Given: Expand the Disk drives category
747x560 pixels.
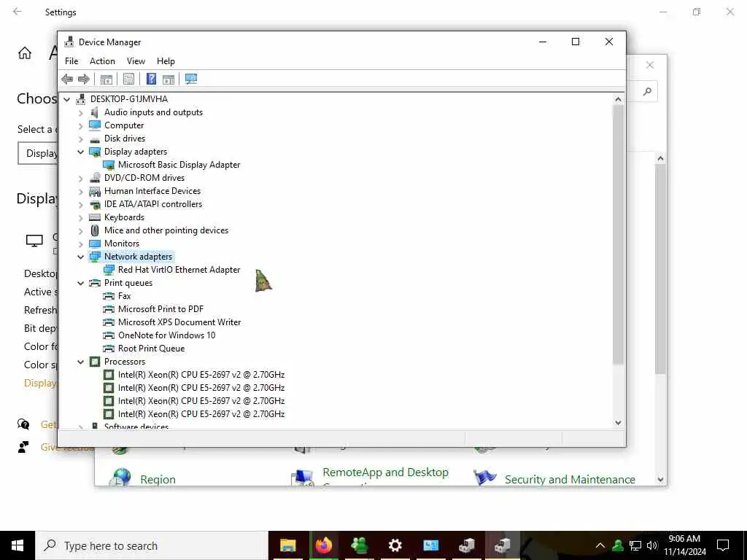Looking at the screenshot, I should point(80,139).
